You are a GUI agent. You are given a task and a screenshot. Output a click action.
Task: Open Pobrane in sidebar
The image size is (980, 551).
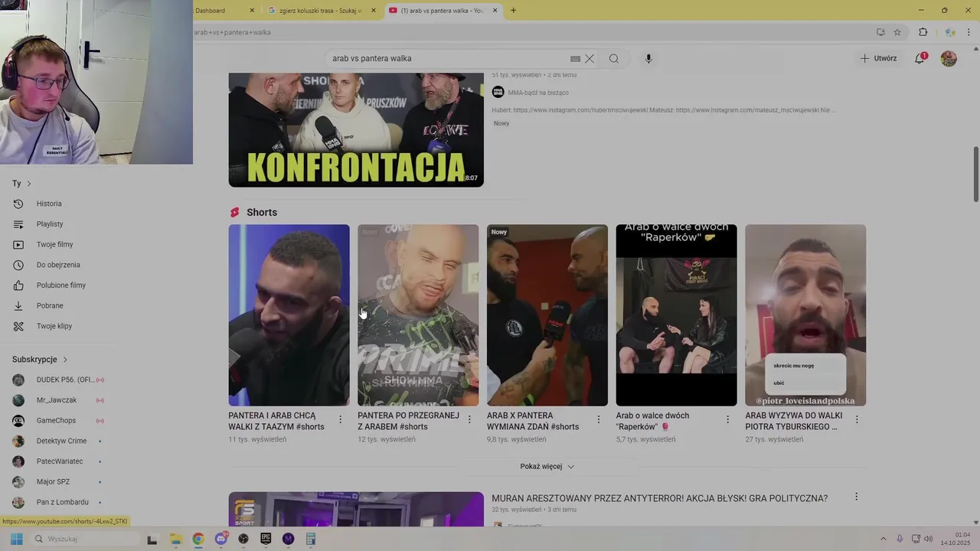tap(49, 305)
